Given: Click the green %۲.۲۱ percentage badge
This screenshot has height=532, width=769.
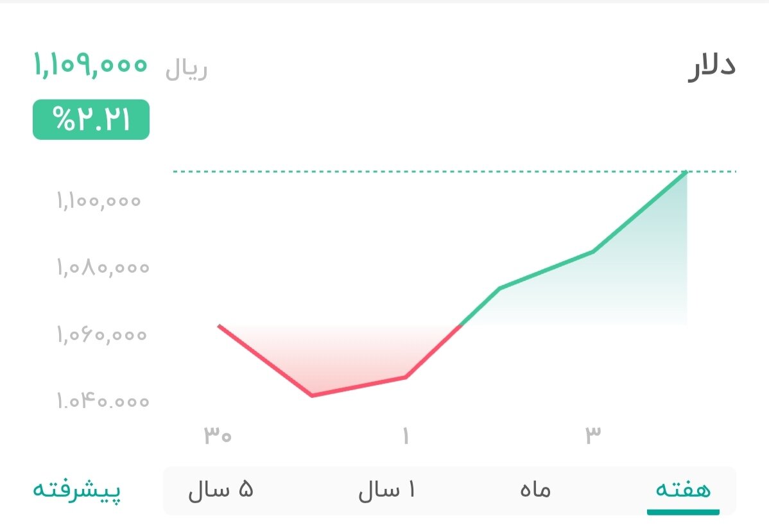Looking at the screenshot, I should (91, 118).
